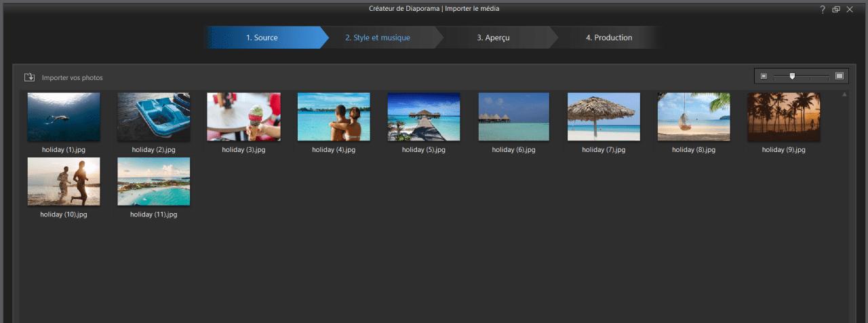Click the file name holiday (6).jpg
The image size is (868, 323).
click(x=514, y=150)
